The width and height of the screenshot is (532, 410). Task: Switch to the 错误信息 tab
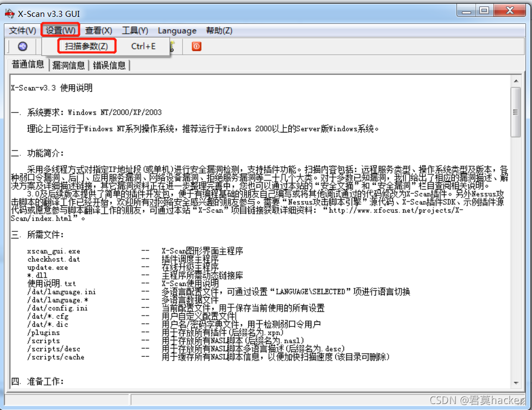point(109,65)
